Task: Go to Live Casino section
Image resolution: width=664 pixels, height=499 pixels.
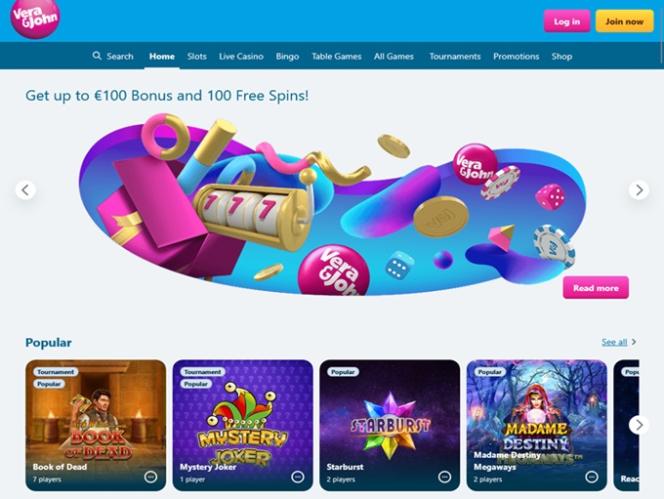Action: coord(241,56)
